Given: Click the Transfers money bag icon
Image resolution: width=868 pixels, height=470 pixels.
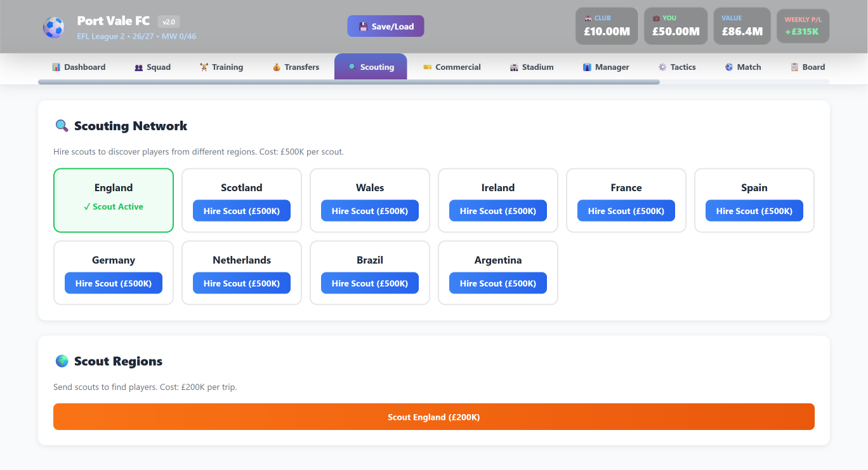Looking at the screenshot, I should pos(277,67).
